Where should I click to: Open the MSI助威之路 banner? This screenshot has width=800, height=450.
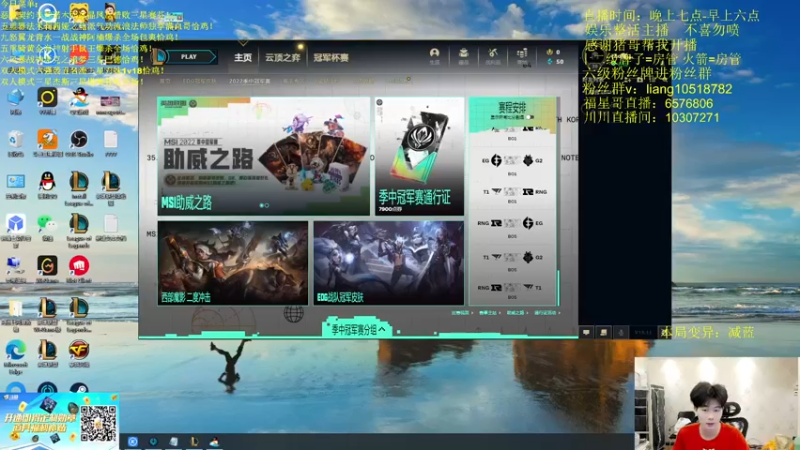[263, 156]
